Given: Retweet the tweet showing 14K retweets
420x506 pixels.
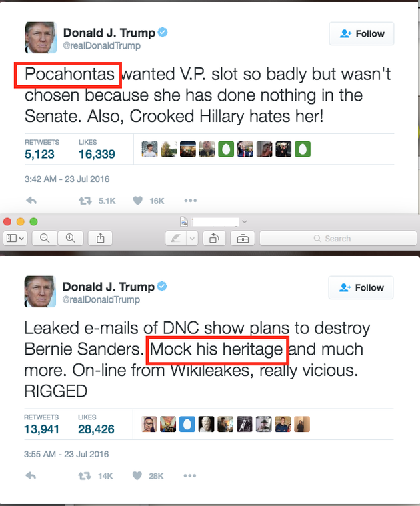Looking at the screenshot, I should tap(85, 476).
